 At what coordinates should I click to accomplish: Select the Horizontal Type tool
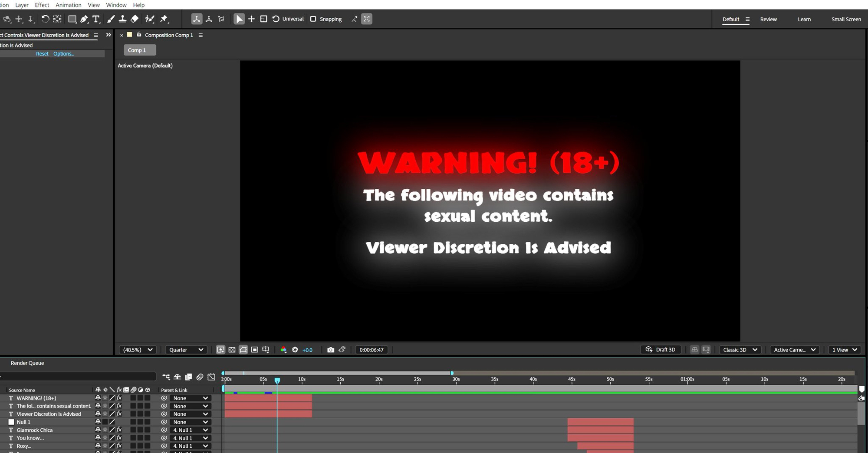[96, 19]
